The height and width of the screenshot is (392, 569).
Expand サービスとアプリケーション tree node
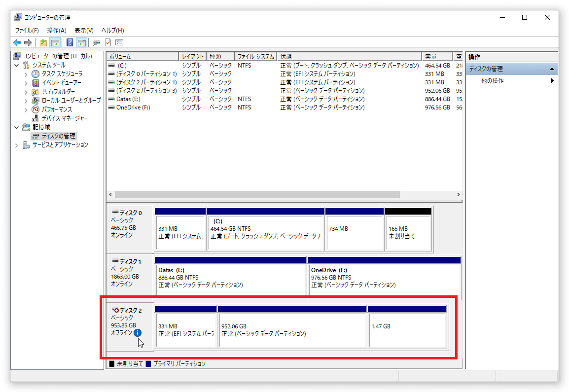coord(17,145)
